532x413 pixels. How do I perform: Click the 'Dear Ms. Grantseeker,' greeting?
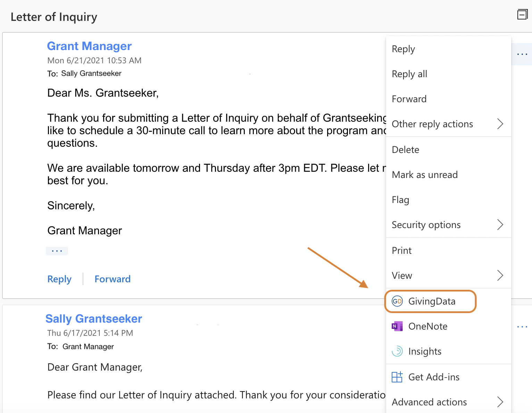(x=103, y=93)
